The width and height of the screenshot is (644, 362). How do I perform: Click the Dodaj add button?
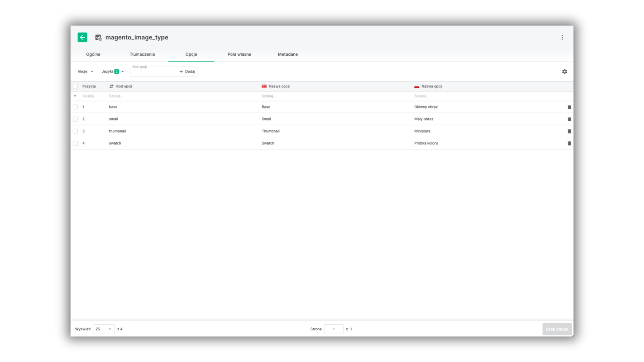coord(187,72)
